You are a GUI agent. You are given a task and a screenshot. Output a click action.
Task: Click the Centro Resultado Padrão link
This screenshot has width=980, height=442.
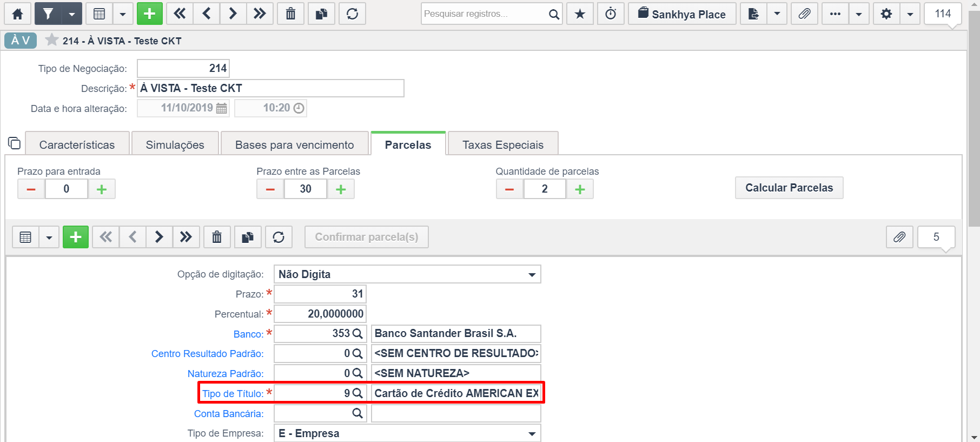[x=207, y=353]
